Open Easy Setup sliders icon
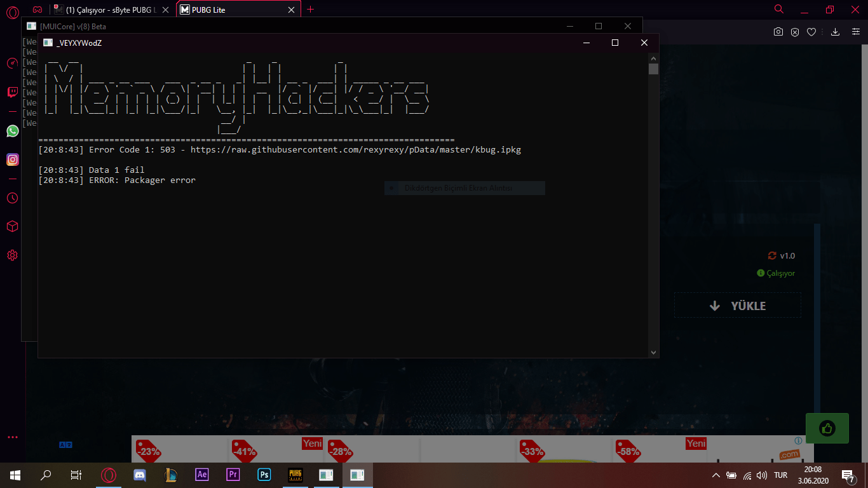This screenshot has width=868, height=488. (855, 32)
